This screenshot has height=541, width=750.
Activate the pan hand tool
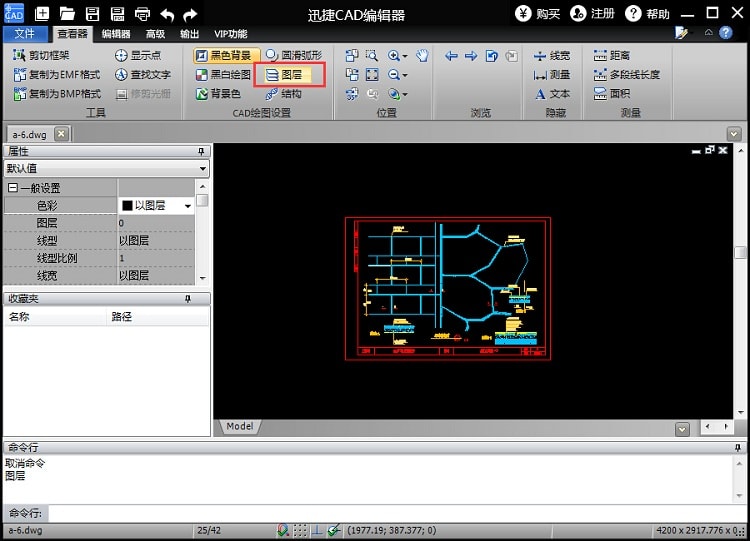(422, 56)
